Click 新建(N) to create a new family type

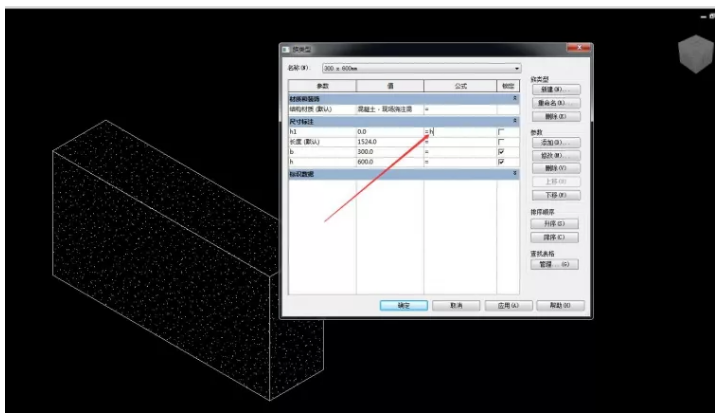click(x=556, y=89)
